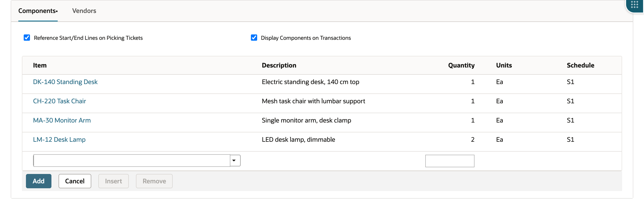Select 'Mesh task chair with lumbar support' description
This screenshot has width=644, height=199.
point(314,101)
